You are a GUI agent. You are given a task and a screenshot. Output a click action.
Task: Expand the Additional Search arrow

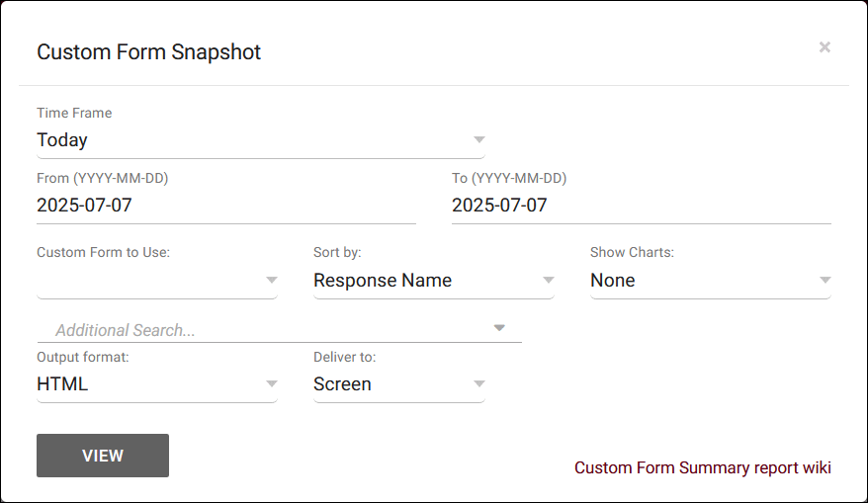pyautogui.click(x=499, y=328)
